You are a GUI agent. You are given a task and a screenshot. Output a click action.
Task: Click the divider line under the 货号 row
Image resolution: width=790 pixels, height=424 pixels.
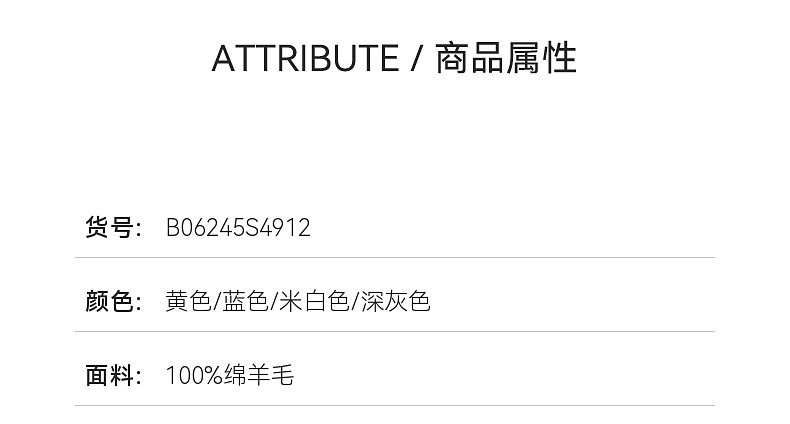(x=395, y=258)
